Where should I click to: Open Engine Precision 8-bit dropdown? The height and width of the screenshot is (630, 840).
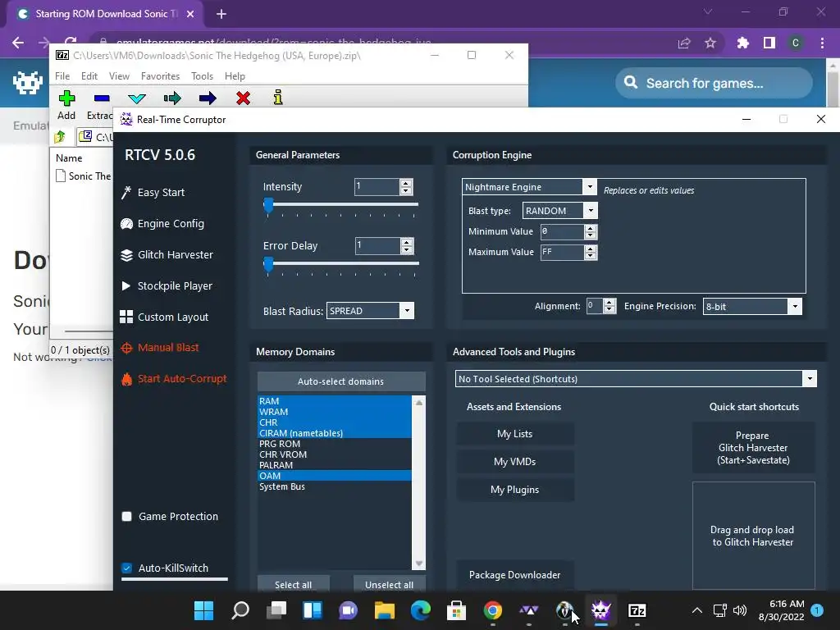tap(795, 307)
